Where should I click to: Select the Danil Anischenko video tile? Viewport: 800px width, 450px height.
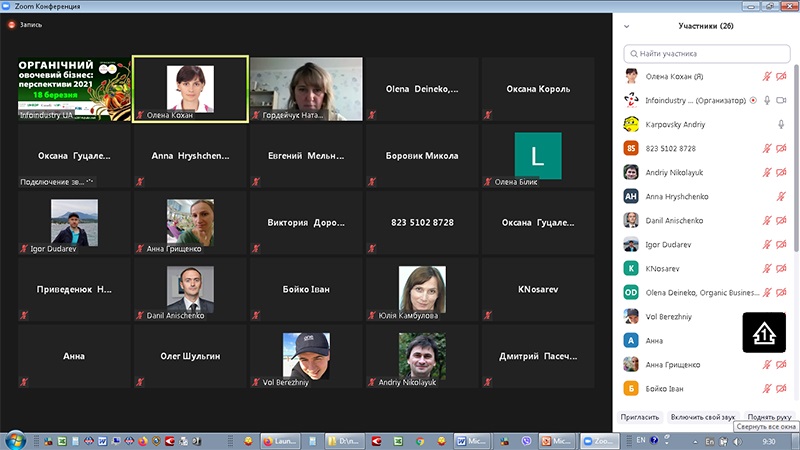[190, 290]
